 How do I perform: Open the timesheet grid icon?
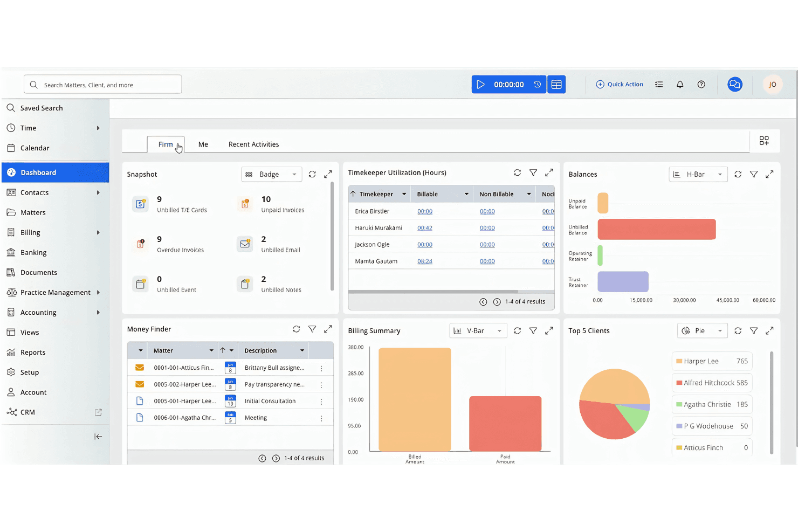pyautogui.click(x=556, y=85)
